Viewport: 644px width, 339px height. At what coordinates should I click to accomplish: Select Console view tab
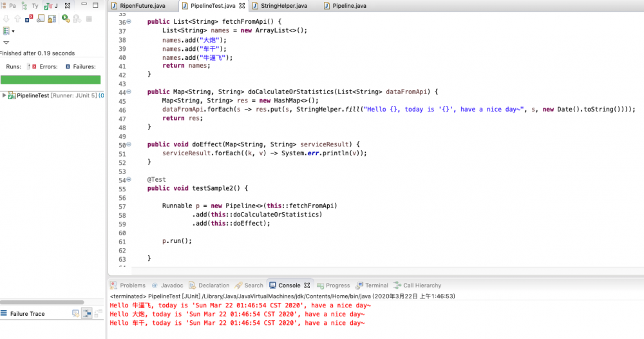(285, 285)
